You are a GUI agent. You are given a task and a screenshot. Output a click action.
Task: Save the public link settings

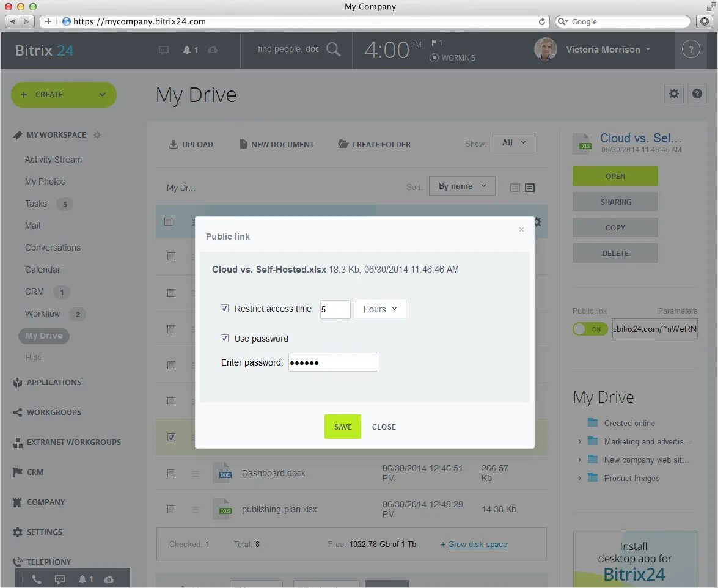point(343,427)
